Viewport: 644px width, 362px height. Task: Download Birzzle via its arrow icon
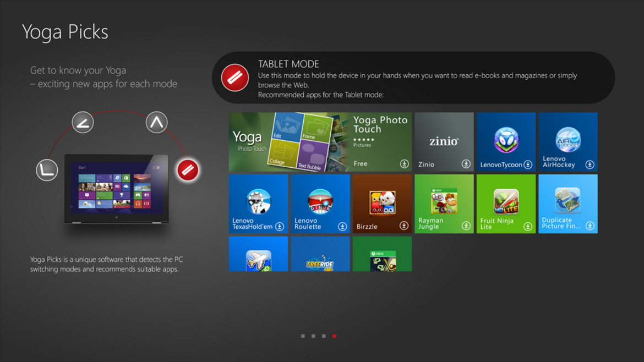coord(404,226)
